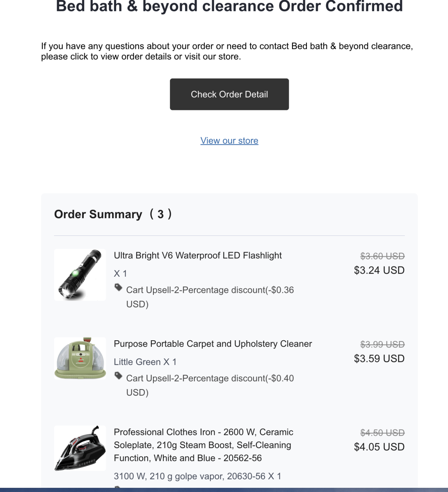Select the Portable Carpet and Upholstery Cleaner title
448x492 pixels.
pos(213,344)
